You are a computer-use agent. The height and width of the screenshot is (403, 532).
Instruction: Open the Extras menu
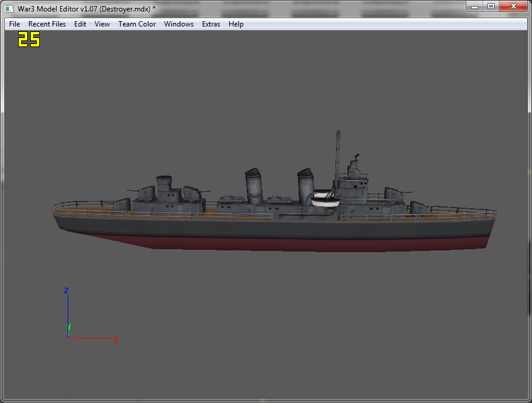click(x=211, y=24)
